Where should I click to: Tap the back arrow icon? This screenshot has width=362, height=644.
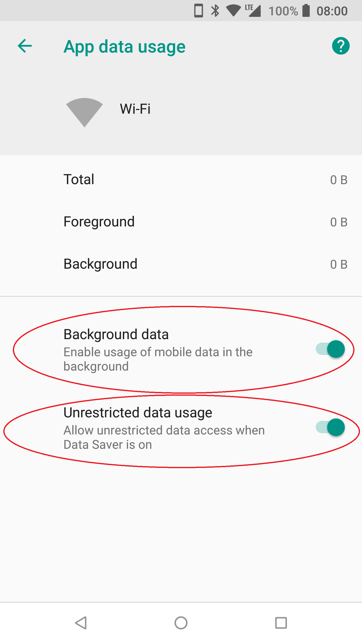coord(25,46)
